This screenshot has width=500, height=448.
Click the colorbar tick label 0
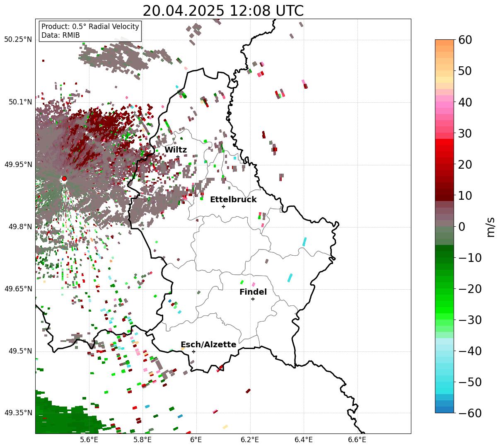(461, 227)
